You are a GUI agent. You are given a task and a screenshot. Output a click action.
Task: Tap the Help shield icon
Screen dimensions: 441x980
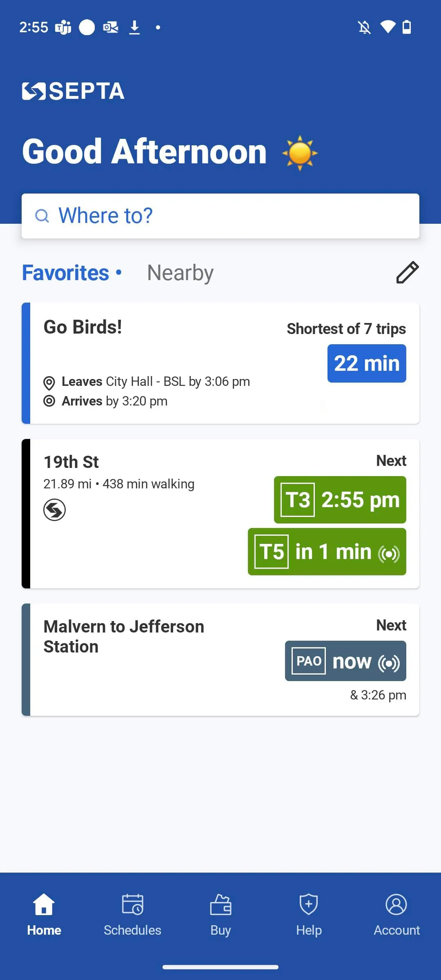[x=309, y=904]
